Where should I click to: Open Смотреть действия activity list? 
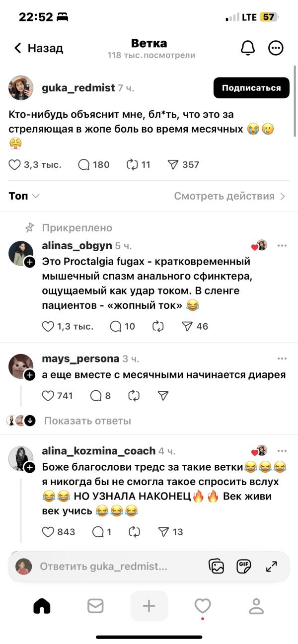click(x=229, y=196)
